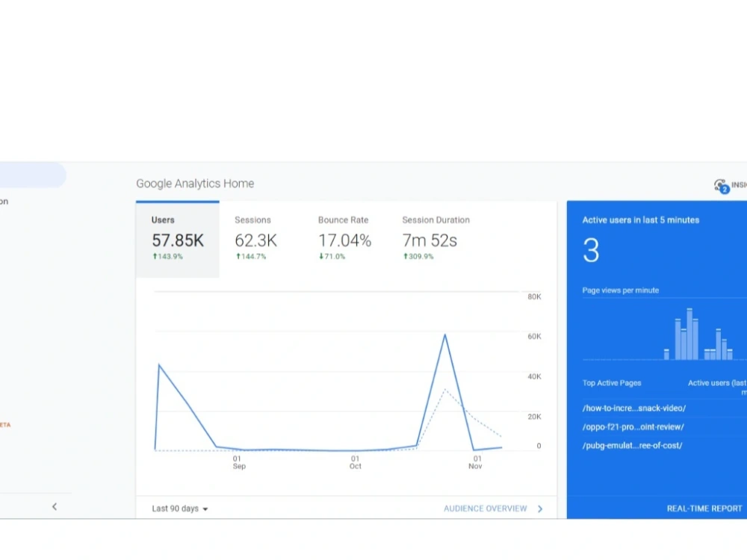Select the Sessions metric tab
747x560 pixels.
coord(261,239)
